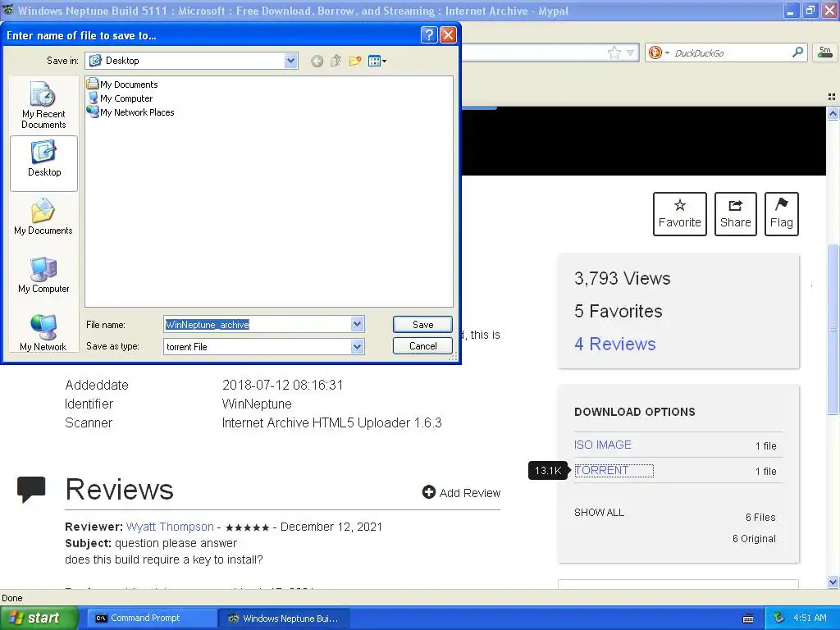Click the 6 Files text
Screen dimensions: 840x630
[760, 517]
